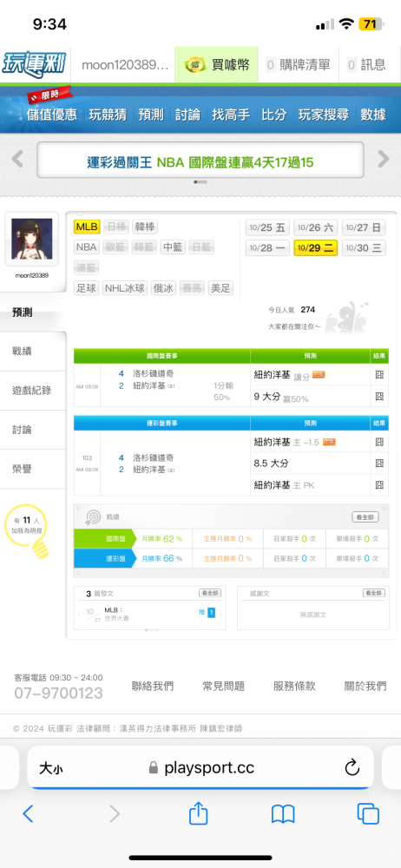Select the NBA league filter

[x=86, y=247]
